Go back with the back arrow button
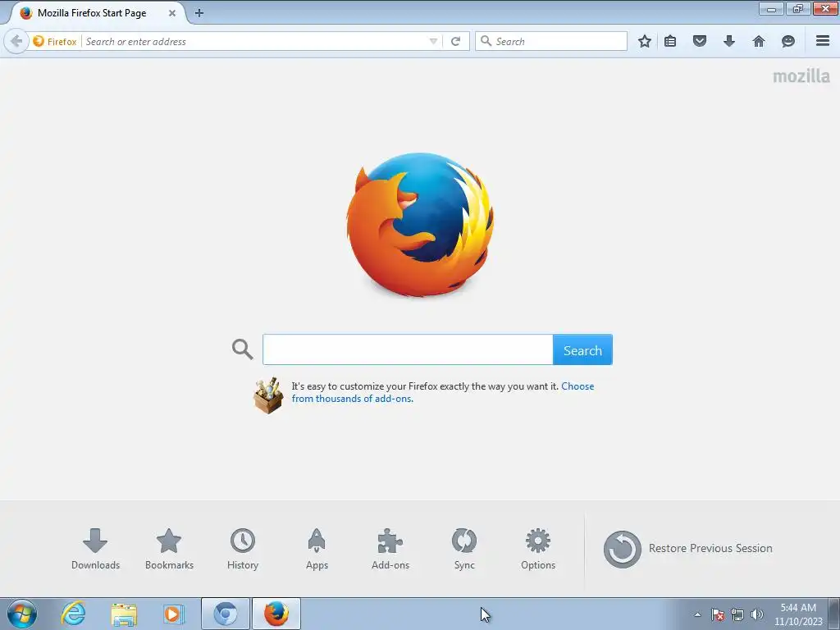This screenshot has height=630, width=840. tap(16, 41)
